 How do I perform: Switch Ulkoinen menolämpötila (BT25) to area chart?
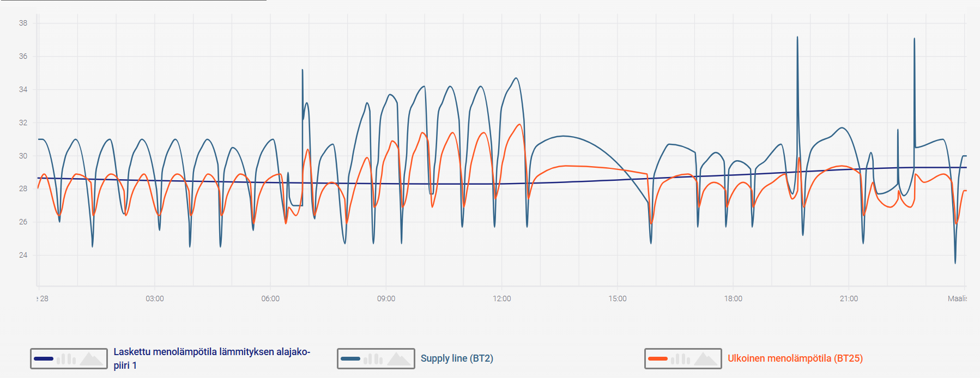point(705,359)
